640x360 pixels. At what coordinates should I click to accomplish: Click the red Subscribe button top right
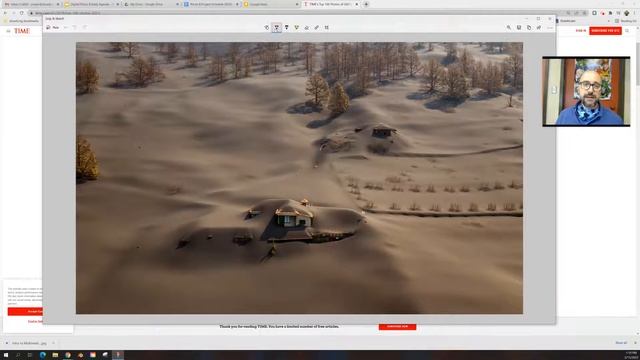click(605, 31)
